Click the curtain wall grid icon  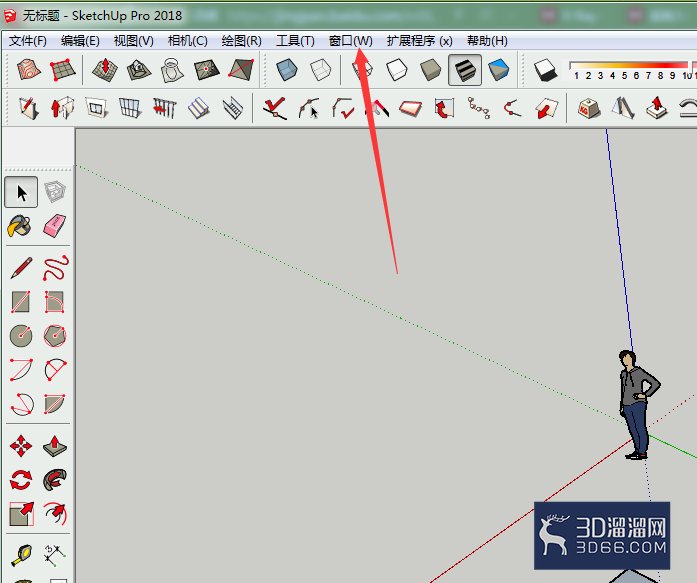click(x=130, y=108)
